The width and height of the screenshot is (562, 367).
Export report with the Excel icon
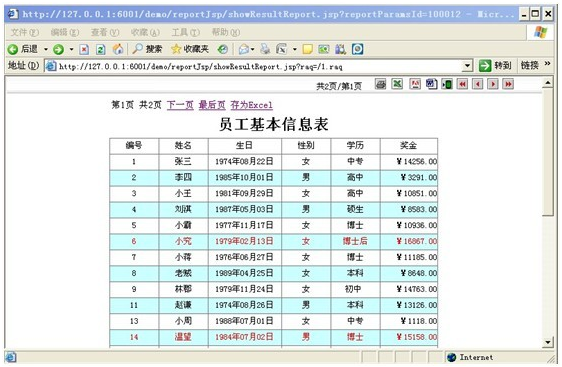pos(397,84)
